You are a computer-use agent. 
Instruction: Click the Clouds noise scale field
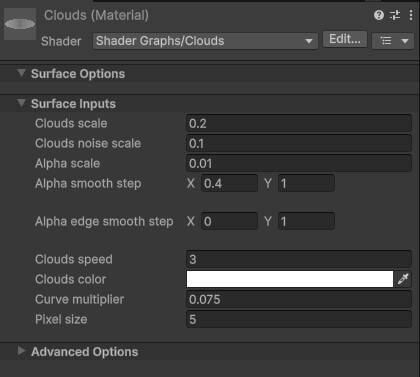coord(299,143)
